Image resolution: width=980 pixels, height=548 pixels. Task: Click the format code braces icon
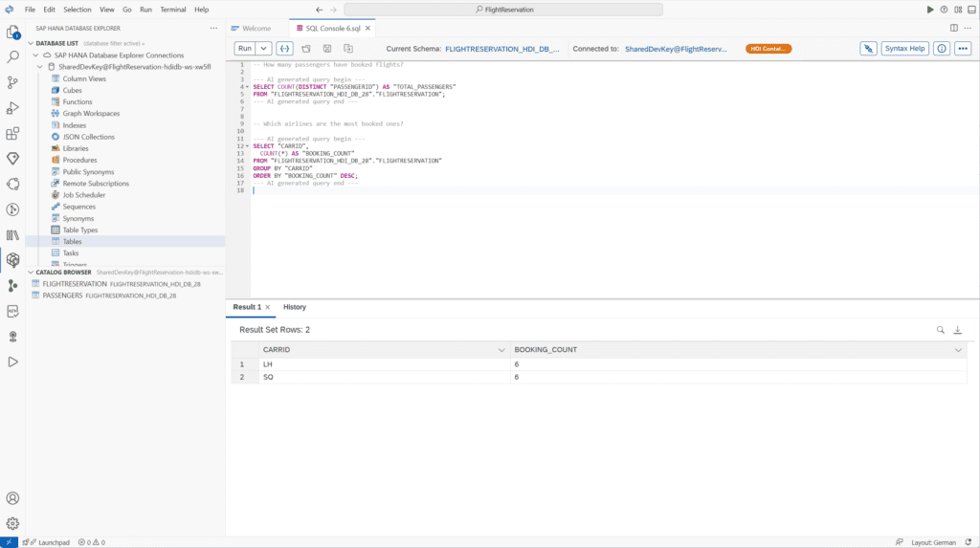[x=284, y=48]
